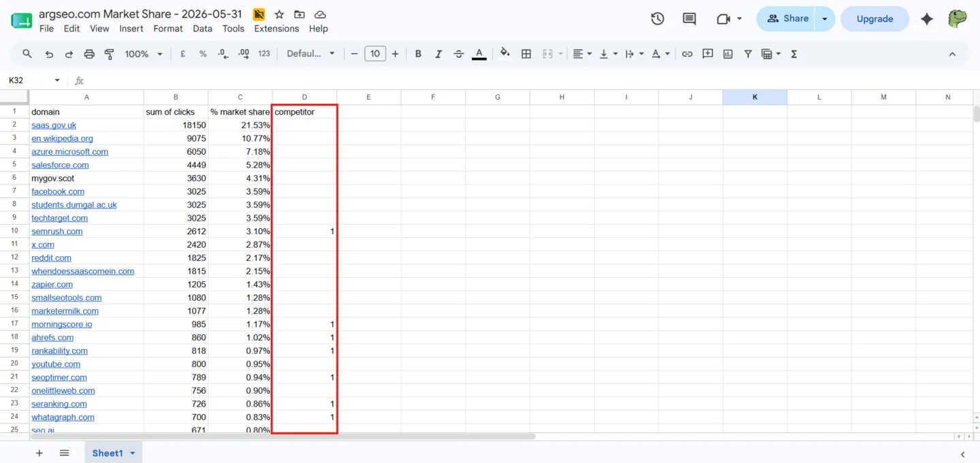Insert chart using toolbar icon
Image resolution: width=980 pixels, height=463 pixels.
(x=728, y=54)
